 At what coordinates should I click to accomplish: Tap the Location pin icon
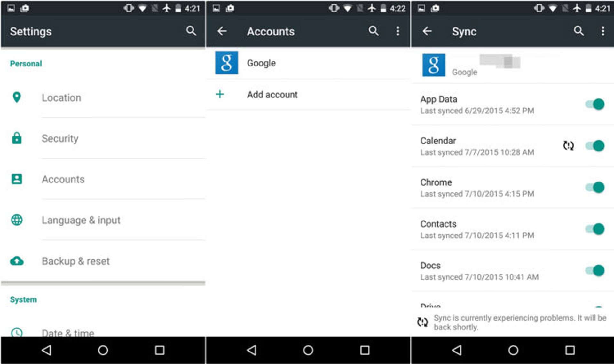pyautogui.click(x=17, y=97)
